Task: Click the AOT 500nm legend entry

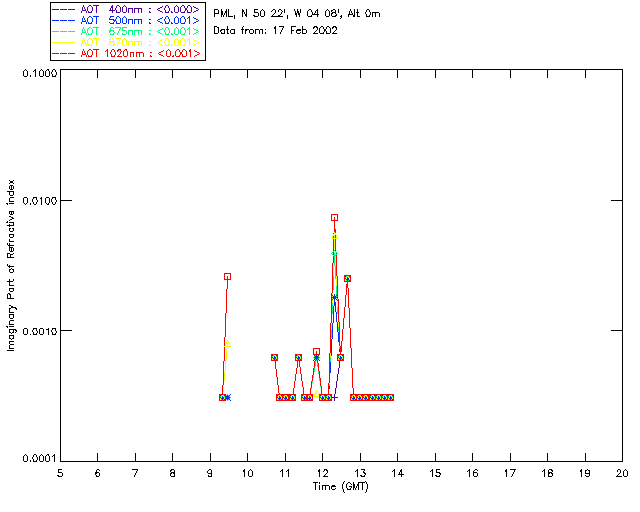Action: click(x=126, y=20)
